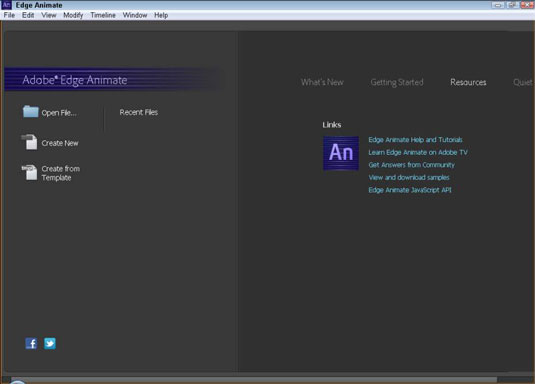This screenshot has width=535, height=384.
Task: Click the An app icon in title bar
Action: click(6, 5)
